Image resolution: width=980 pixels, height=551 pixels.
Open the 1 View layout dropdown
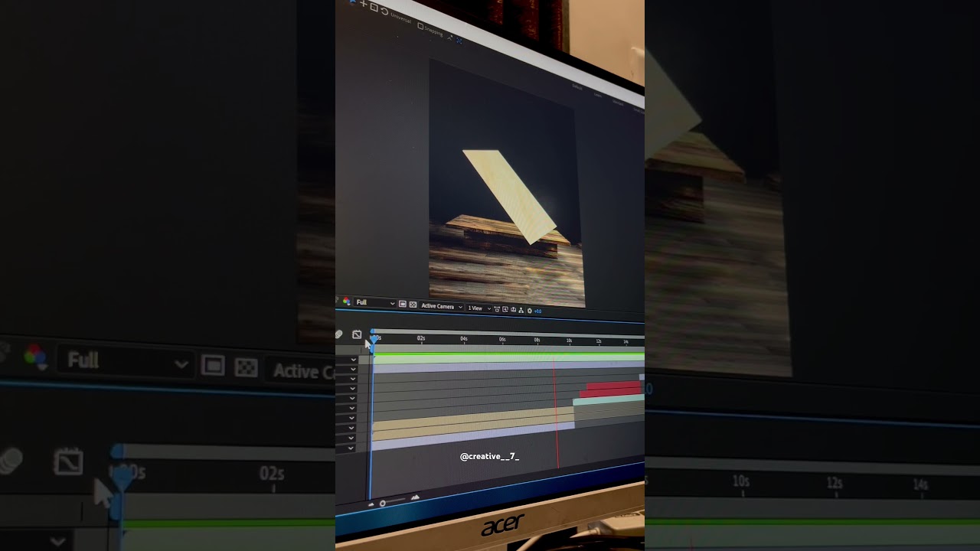point(479,308)
